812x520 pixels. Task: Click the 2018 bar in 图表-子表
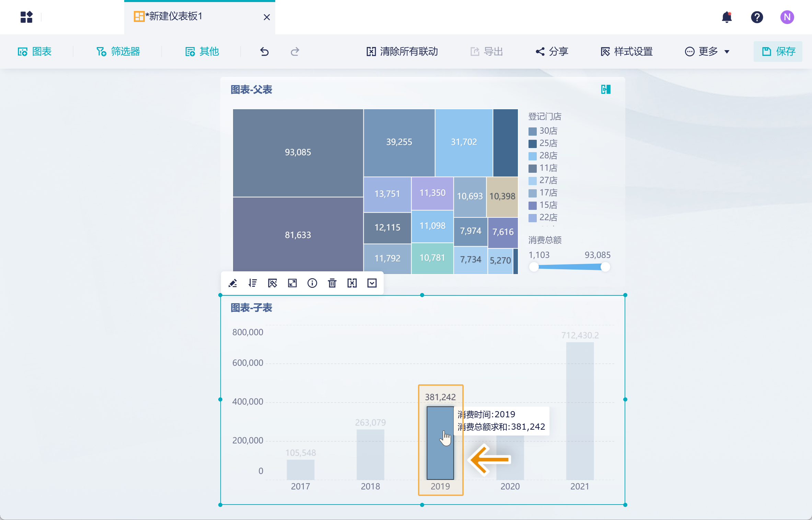(x=370, y=454)
